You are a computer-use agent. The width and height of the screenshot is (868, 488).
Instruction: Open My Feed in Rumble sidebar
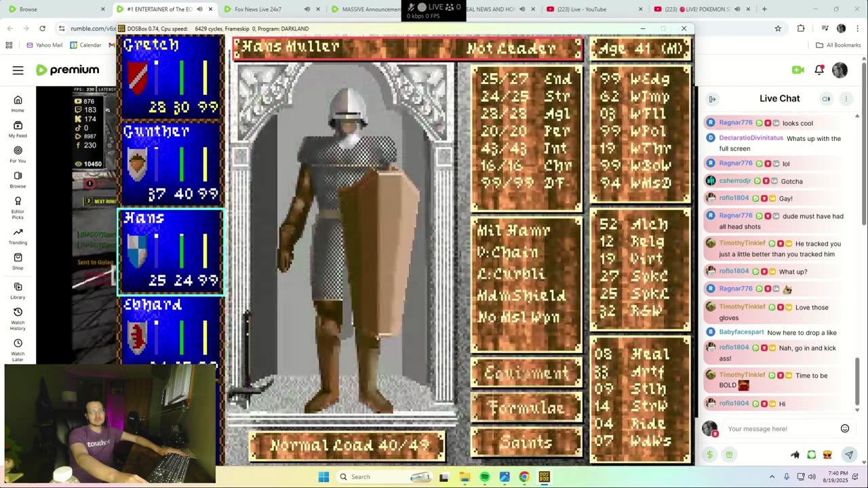click(18, 129)
